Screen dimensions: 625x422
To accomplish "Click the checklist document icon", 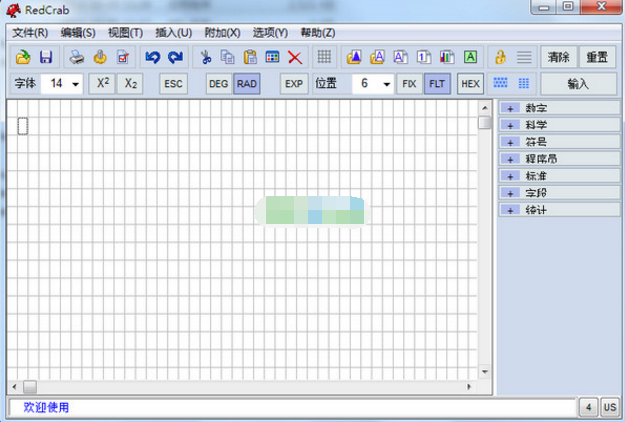I will (x=123, y=57).
